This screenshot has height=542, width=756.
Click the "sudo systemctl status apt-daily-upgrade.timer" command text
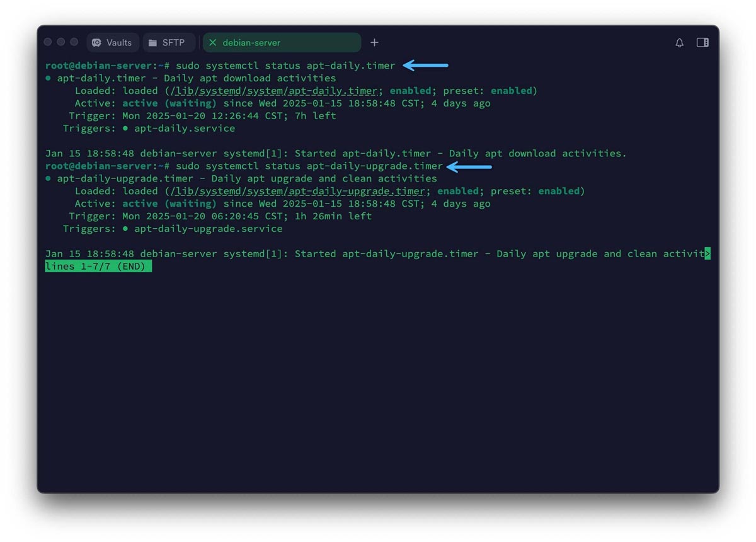tap(309, 166)
